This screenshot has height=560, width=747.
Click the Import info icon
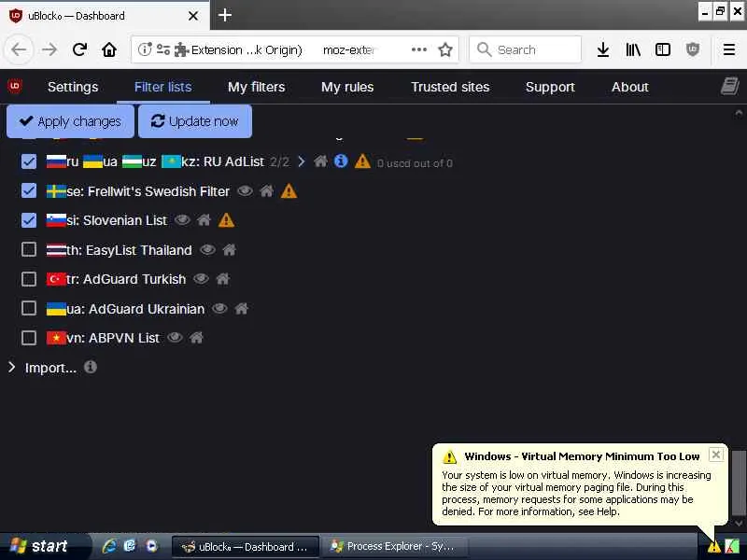(x=90, y=367)
